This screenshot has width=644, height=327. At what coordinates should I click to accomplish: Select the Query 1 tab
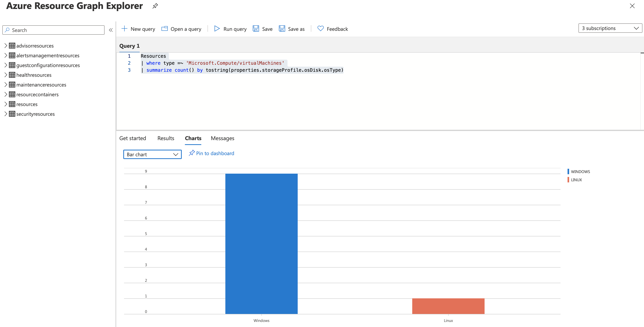(130, 46)
